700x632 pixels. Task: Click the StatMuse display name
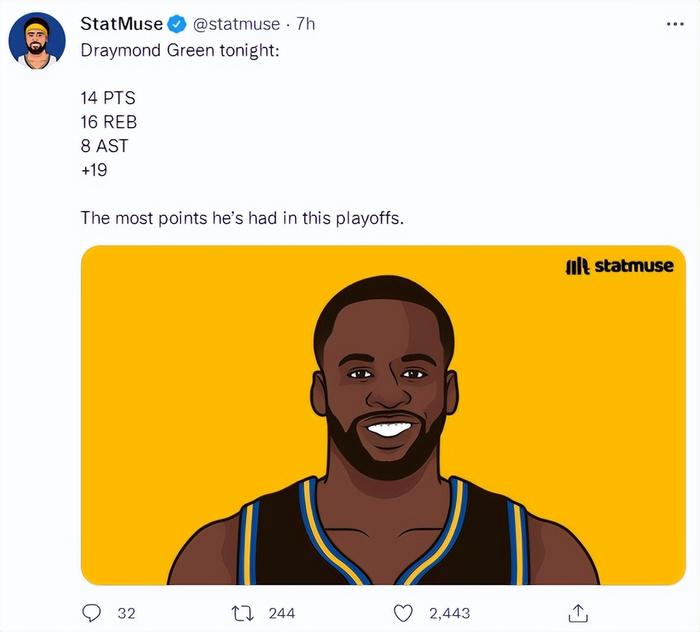121,24
